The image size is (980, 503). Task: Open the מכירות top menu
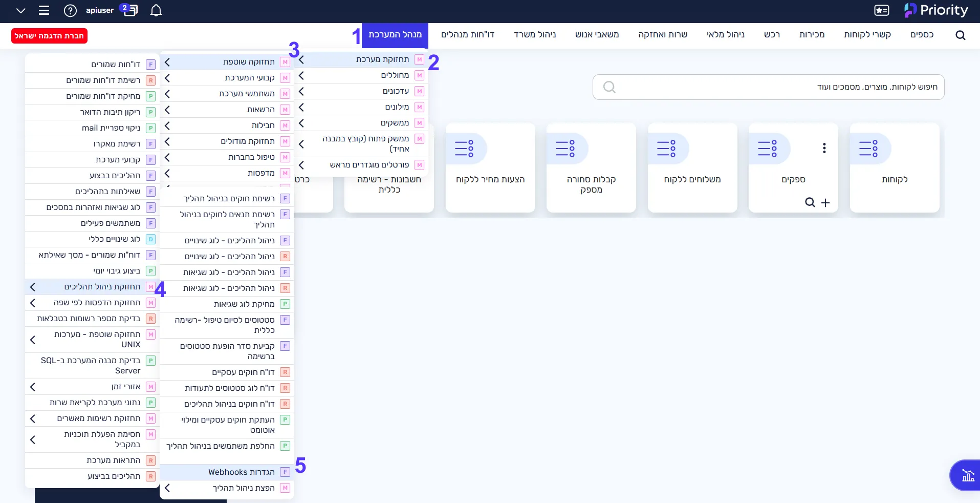pyautogui.click(x=812, y=35)
